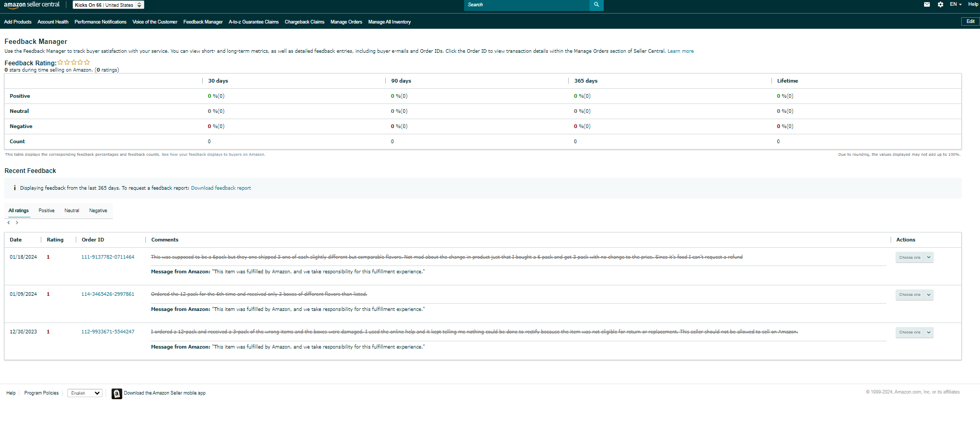
Task: Open Choose one dropdown for 12/30/2023 feedback
Action: (x=914, y=332)
